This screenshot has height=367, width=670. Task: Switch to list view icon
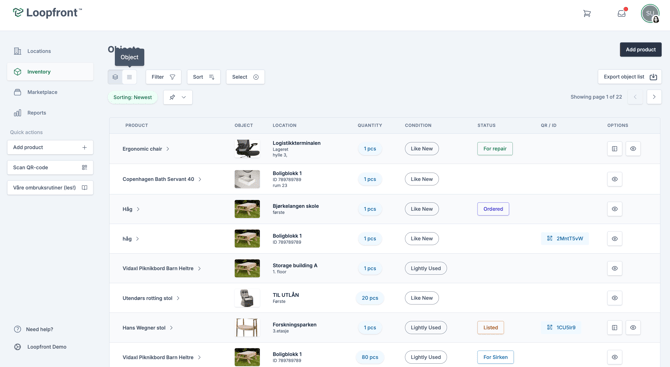click(x=129, y=77)
